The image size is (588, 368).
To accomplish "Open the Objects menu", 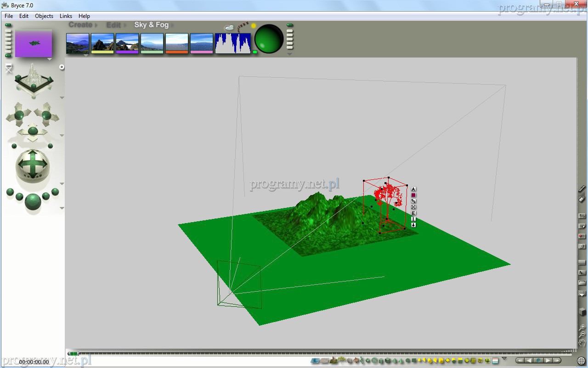I will [44, 16].
